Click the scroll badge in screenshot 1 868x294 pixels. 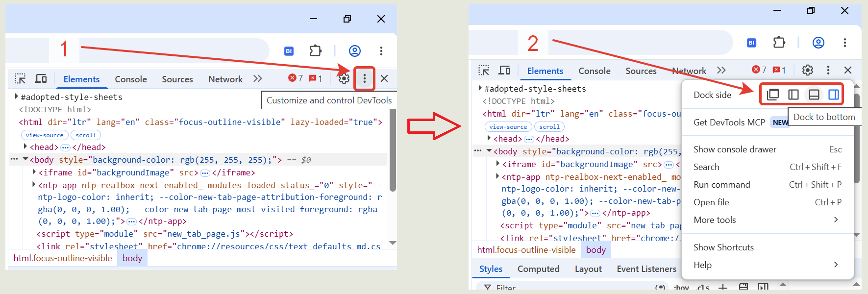[x=86, y=135]
